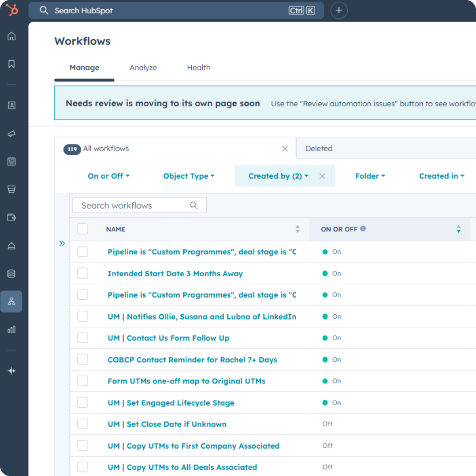Check the UM | Notifies Ollie row checkbox
476x476 pixels.
[82, 316]
